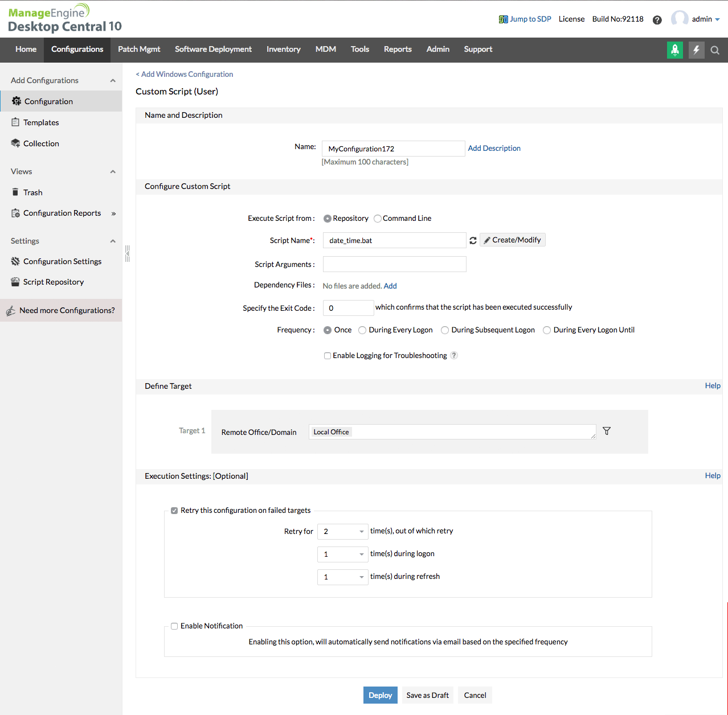Click Add link for dependency files

click(x=390, y=286)
